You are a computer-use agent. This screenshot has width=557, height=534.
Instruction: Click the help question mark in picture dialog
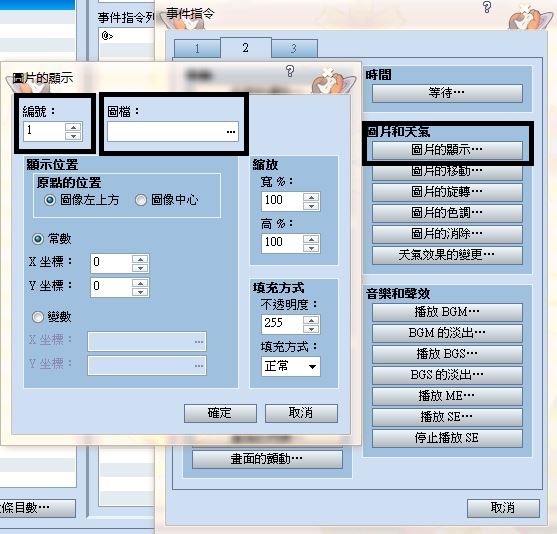(290, 71)
